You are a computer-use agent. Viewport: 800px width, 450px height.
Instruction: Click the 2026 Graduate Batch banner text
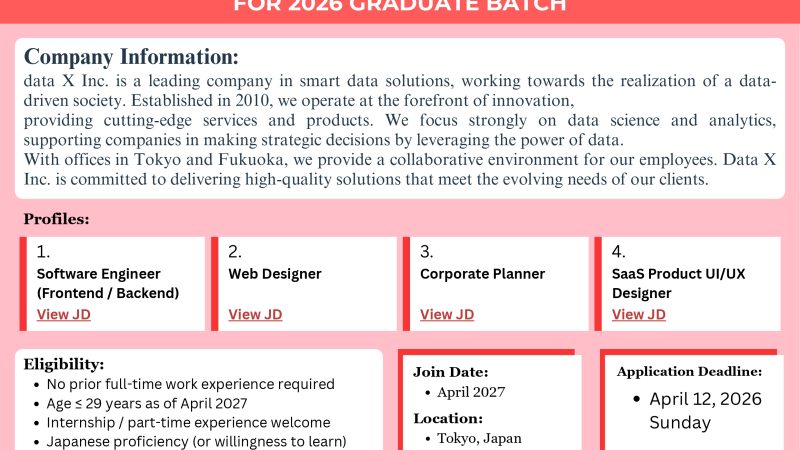pyautogui.click(x=399, y=5)
